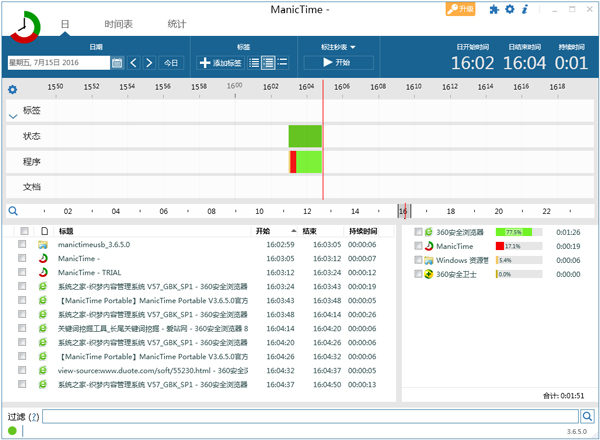Check the ManicTime summary checkbox

418,246
